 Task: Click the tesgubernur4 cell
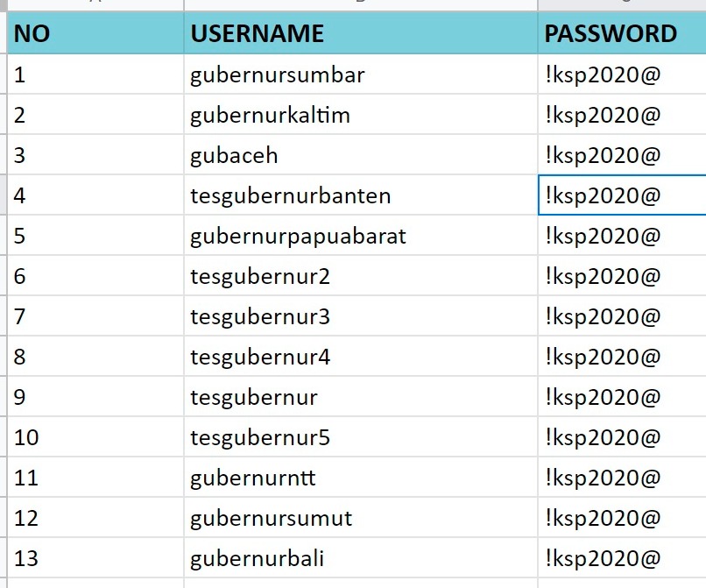coord(361,357)
